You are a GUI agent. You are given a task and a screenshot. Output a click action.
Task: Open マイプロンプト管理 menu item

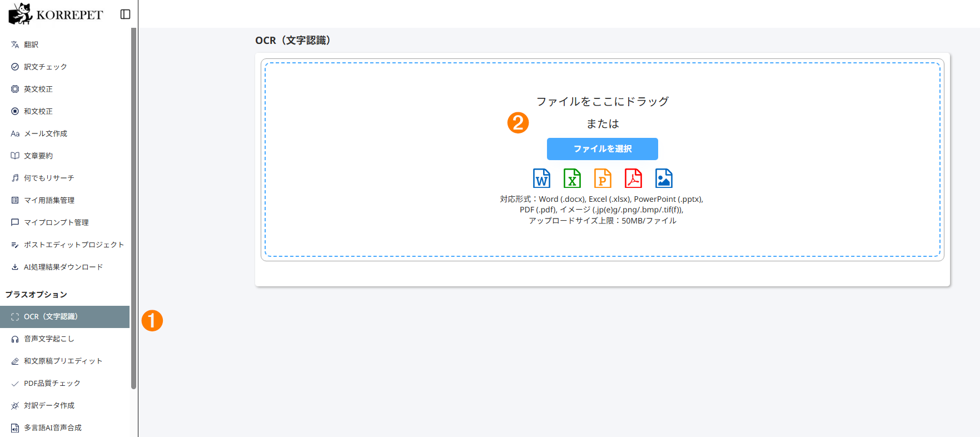64,222
